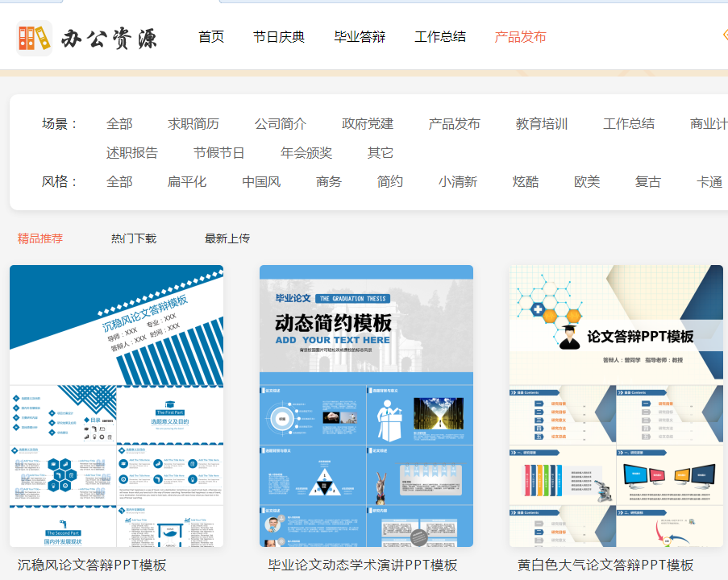Filter scene by 公司简介
This screenshot has width=728, height=580.
(281, 124)
